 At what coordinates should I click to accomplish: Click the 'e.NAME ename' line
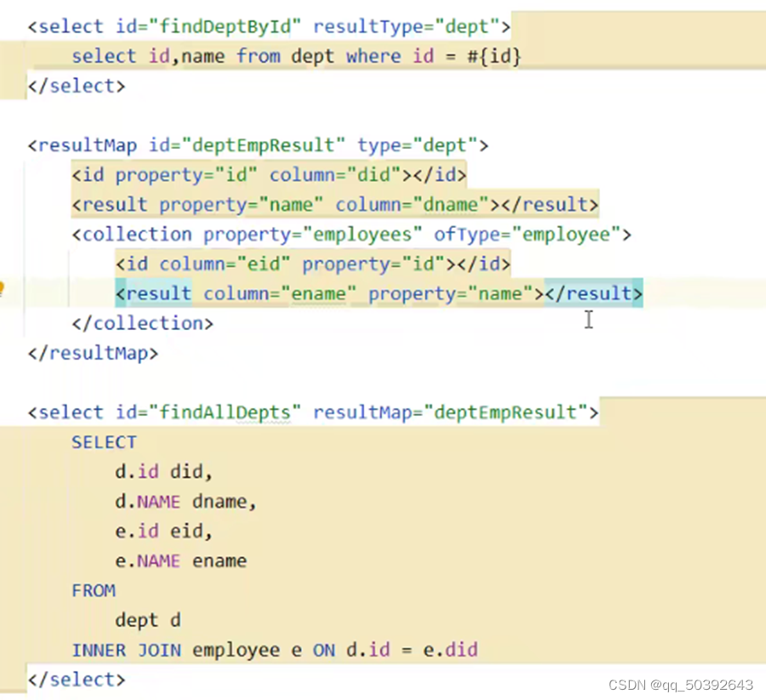180,561
